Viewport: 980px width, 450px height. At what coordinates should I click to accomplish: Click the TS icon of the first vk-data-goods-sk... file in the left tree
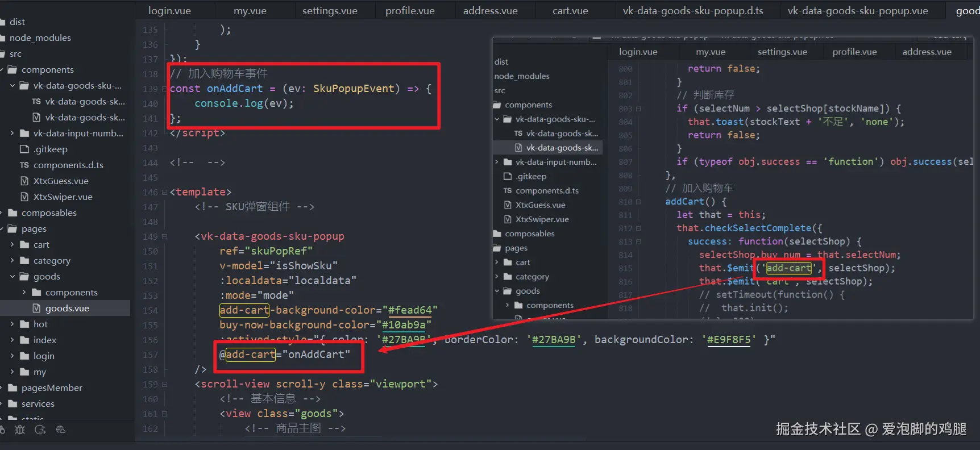tap(36, 101)
